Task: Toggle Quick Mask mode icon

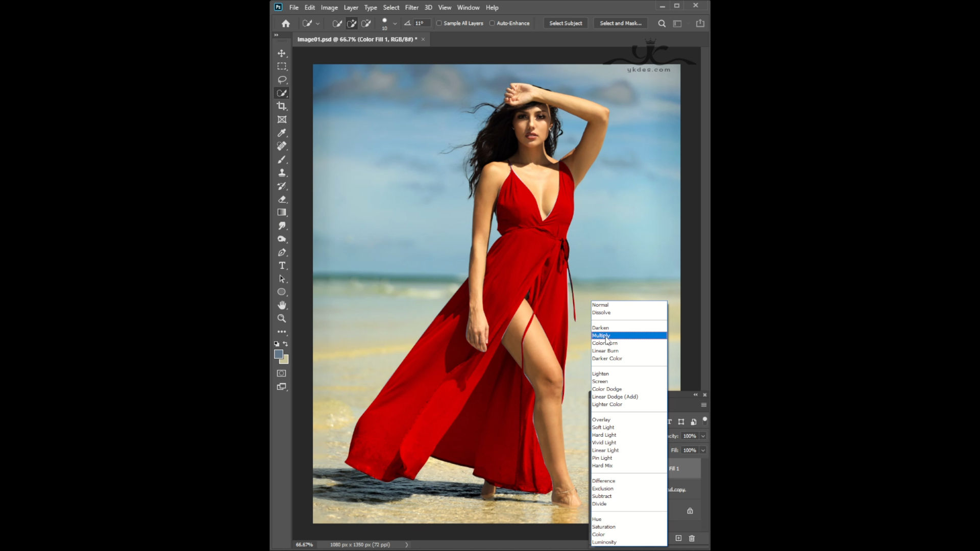Action: click(x=281, y=373)
